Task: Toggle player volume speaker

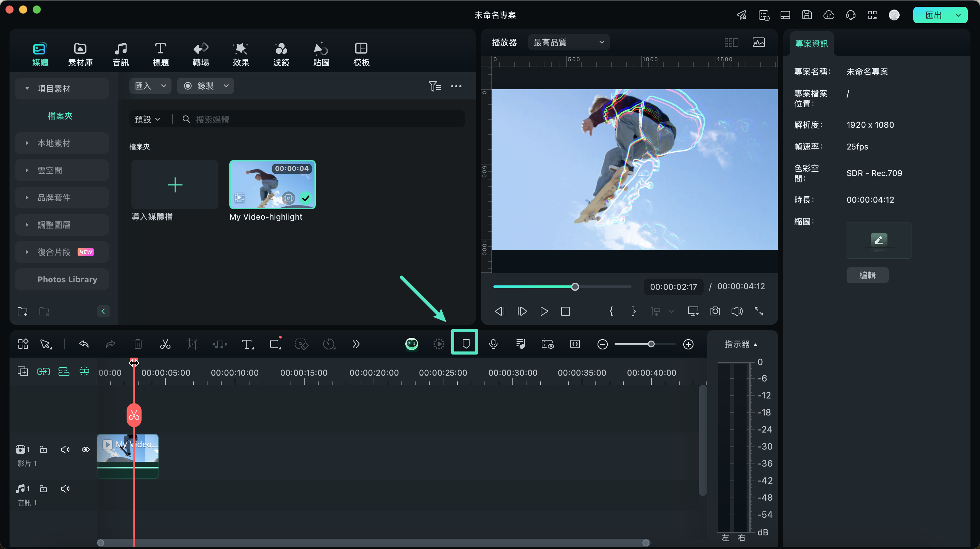Action: point(737,311)
